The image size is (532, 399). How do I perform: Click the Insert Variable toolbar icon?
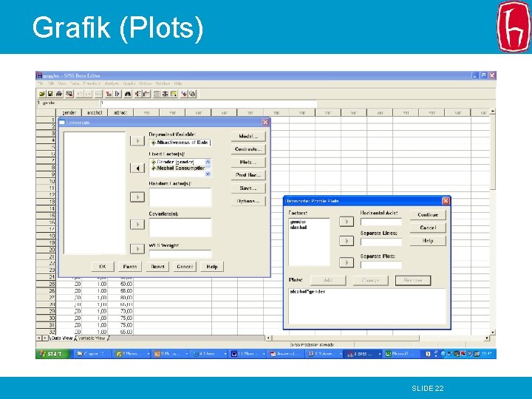146,94
